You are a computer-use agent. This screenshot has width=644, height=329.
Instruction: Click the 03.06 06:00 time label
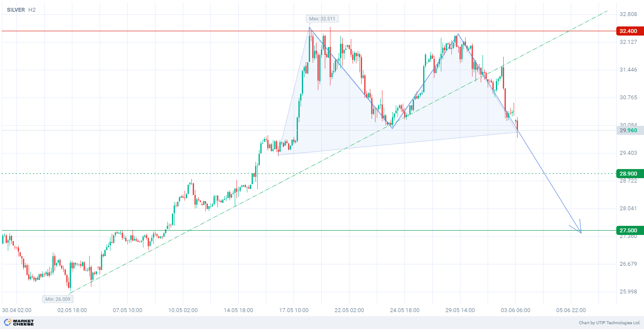[x=515, y=310]
